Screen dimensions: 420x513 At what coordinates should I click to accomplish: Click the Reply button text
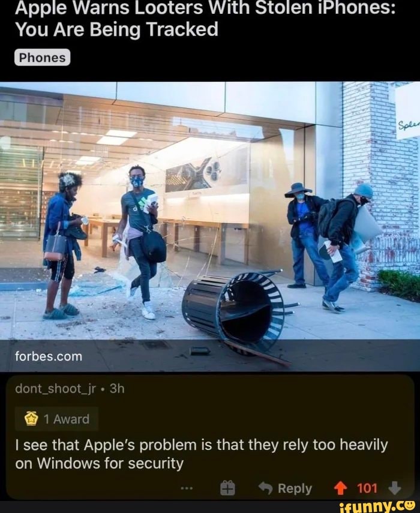coord(295,488)
